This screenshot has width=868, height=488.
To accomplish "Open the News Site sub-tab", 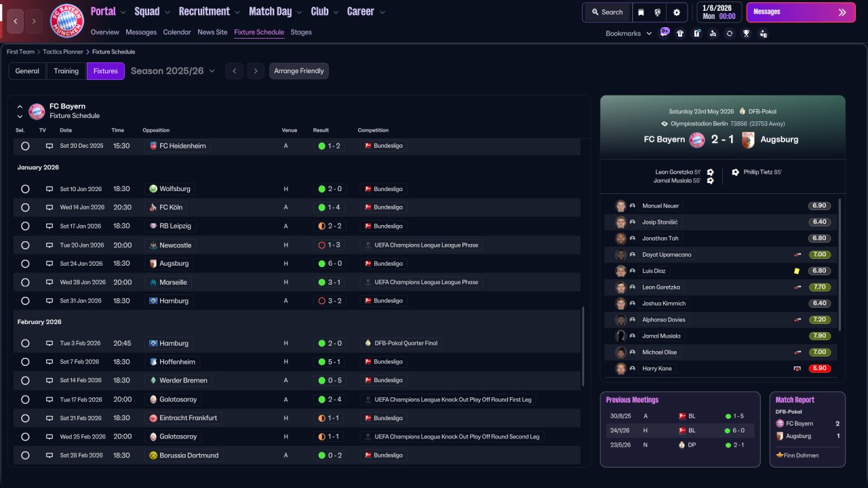I will pyautogui.click(x=212, y=32).
